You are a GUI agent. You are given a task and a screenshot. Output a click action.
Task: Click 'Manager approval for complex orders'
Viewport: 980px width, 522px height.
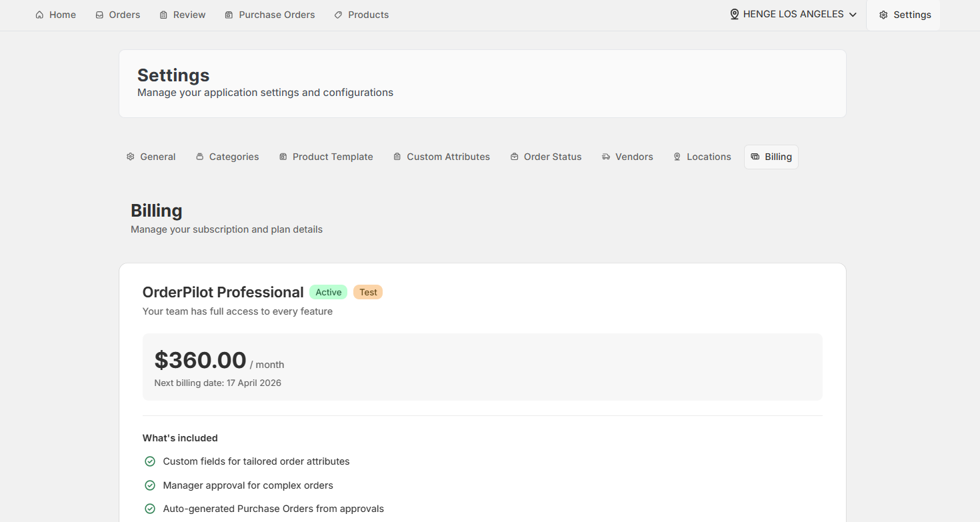248,485
